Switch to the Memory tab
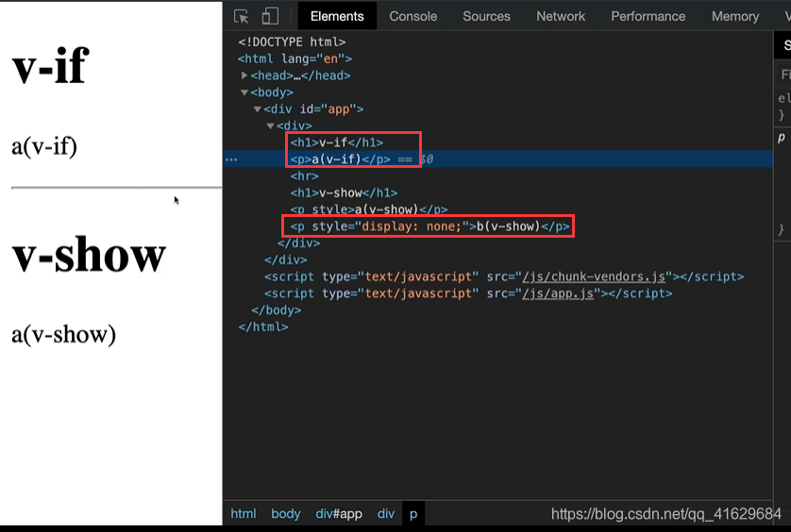 click(735, 16)
